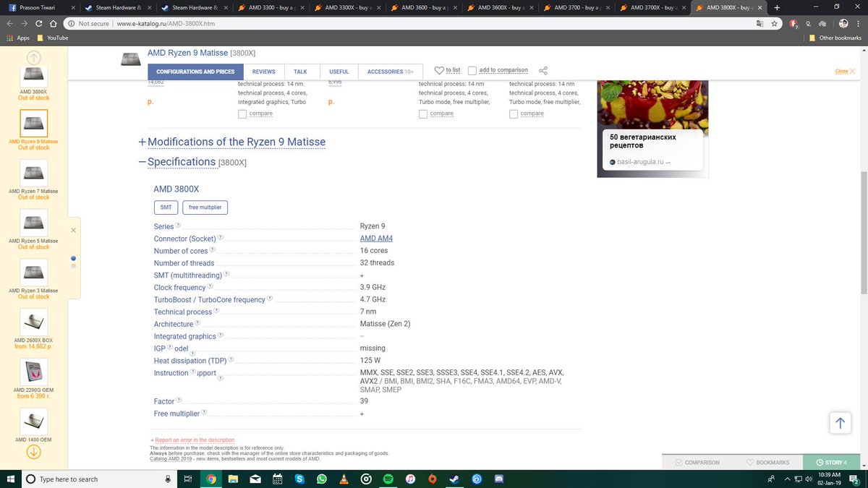Open Other bookmarks folder
Screen dimensions: 868x488
[835, 38]
